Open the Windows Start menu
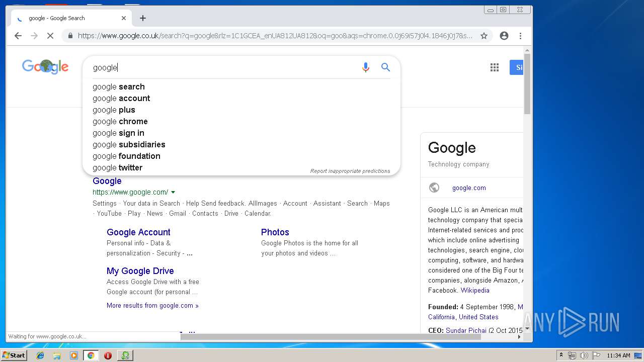The width and height of the screenshot is (644, 362). (x=14, y=355)
